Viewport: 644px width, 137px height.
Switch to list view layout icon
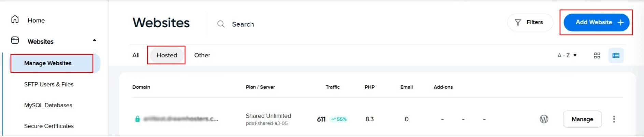[x=616, y=55]
